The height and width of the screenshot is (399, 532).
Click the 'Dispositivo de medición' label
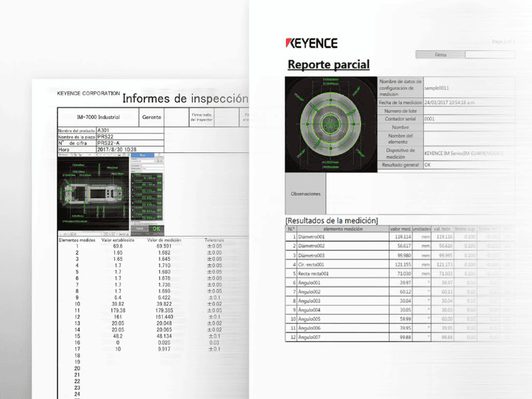pyautogui.click(x=400, y=154)
